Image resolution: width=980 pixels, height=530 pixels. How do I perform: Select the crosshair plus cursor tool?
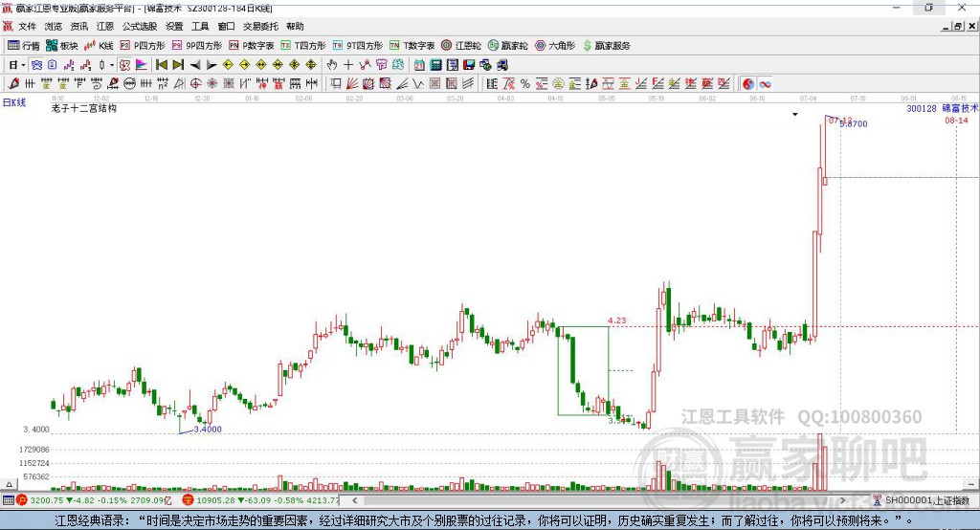tap(348, 65)
